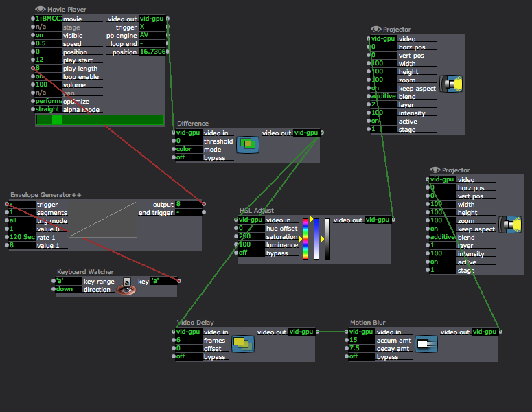Click the spotlight icon on the layer 2 Projector
Image resolution: width=532 pixels, height=412 pixels.
[x=451, y=84]
